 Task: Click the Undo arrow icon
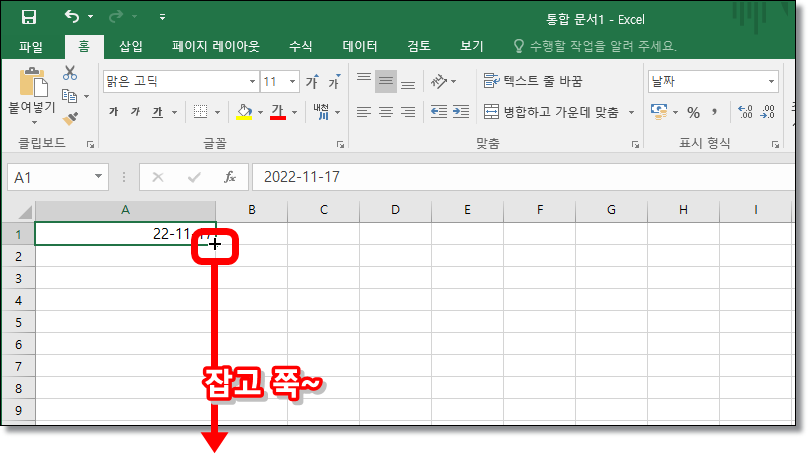point(72,17)
